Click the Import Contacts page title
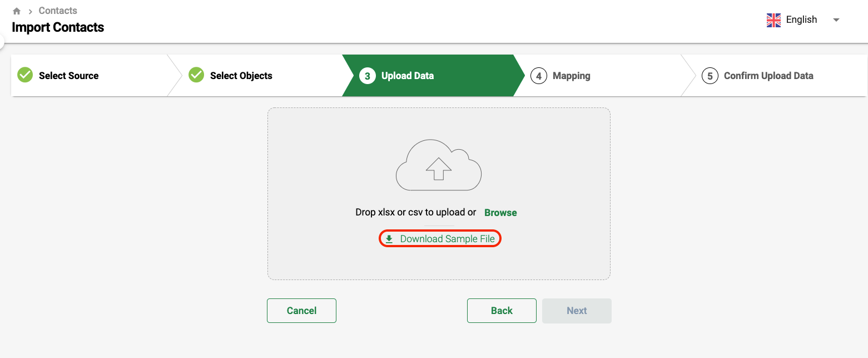This screenshot has width=868, height=358. 58,27
